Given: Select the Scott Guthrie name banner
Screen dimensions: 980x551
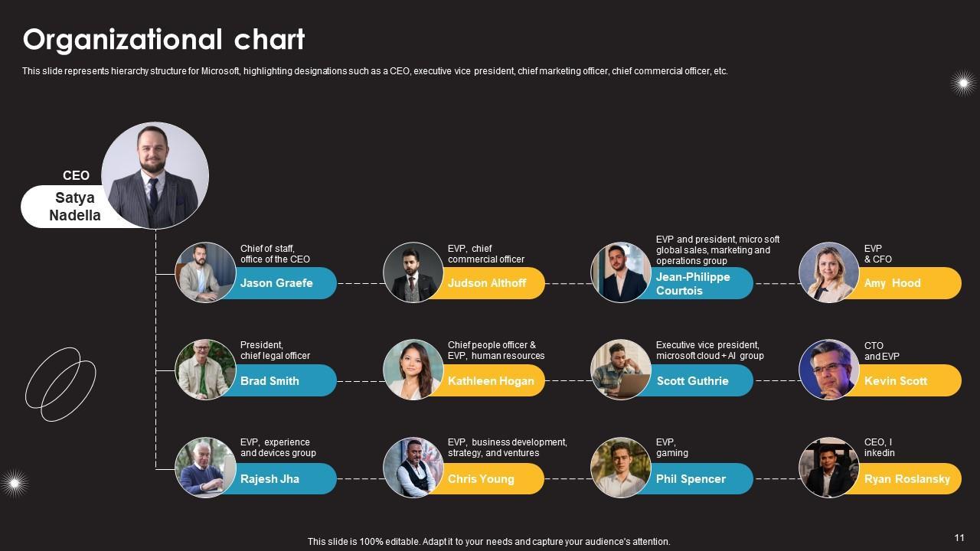Looking at the screenshot, I should pos(693,381).
